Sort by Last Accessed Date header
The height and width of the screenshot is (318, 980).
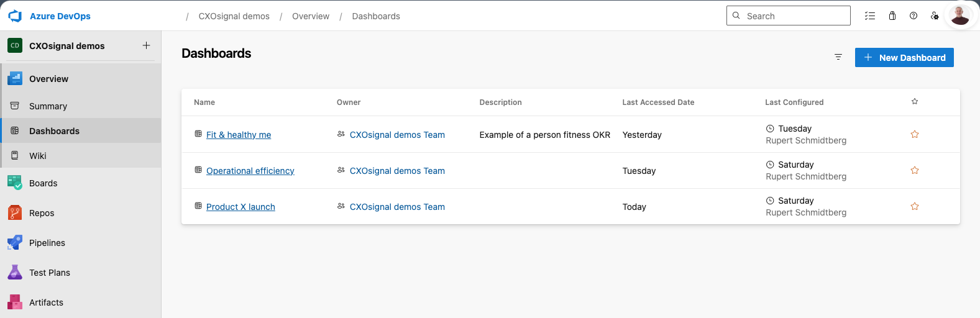[659, 102]
